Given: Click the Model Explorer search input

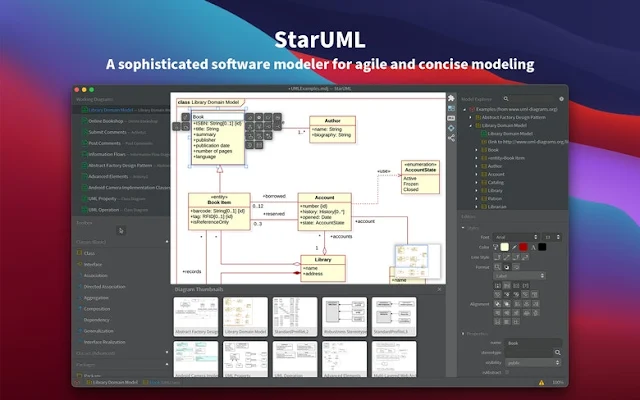Looking at the screenshot, I should click(532, 99).
